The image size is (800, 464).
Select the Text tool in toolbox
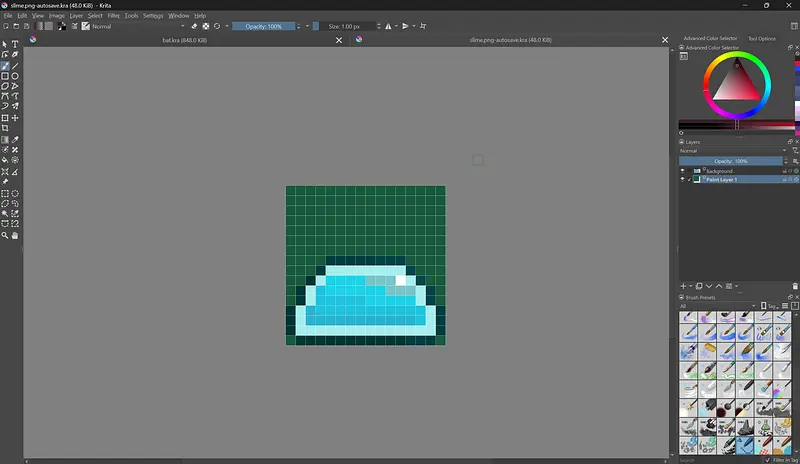[15, 45]
